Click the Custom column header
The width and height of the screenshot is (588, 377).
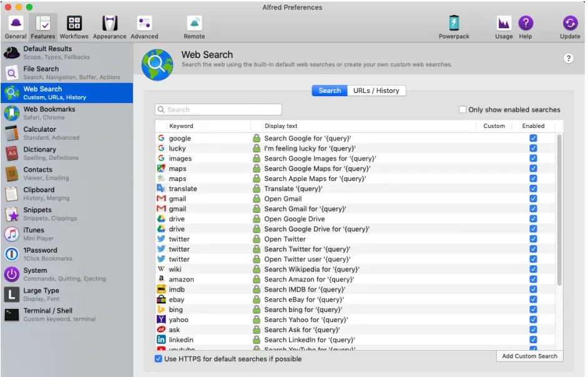[494, 126]
